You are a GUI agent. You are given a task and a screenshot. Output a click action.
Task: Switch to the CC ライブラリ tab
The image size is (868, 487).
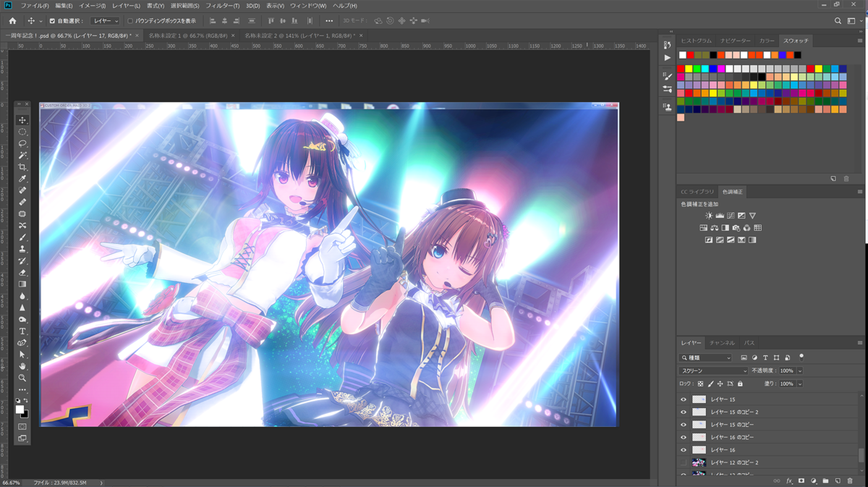697,192
